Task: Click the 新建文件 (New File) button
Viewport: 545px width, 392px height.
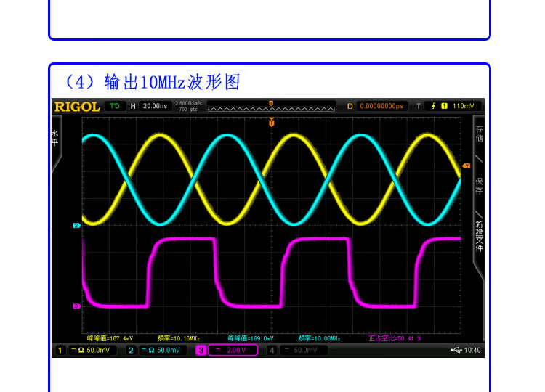Action: [x=479, y=236]
